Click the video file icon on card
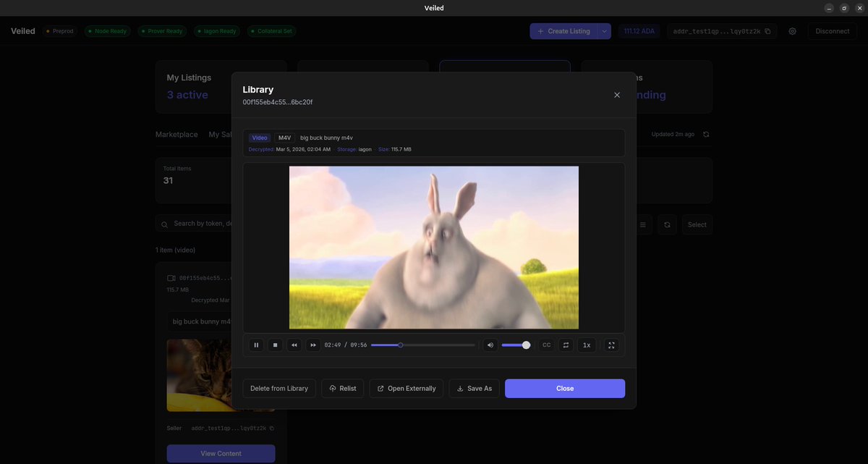This screenshot has height=464, width=868. coord(171,278)
